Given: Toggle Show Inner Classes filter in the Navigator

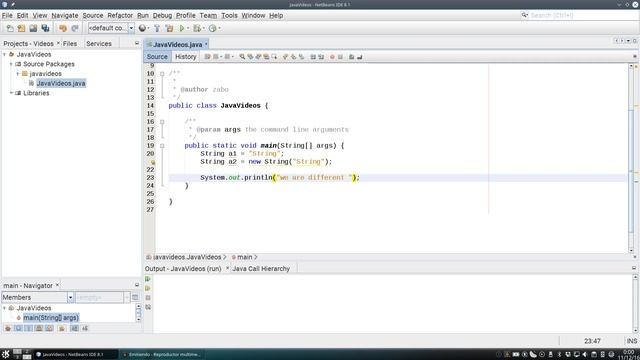Looking at the screenshot, I should (x=49, y=328).
